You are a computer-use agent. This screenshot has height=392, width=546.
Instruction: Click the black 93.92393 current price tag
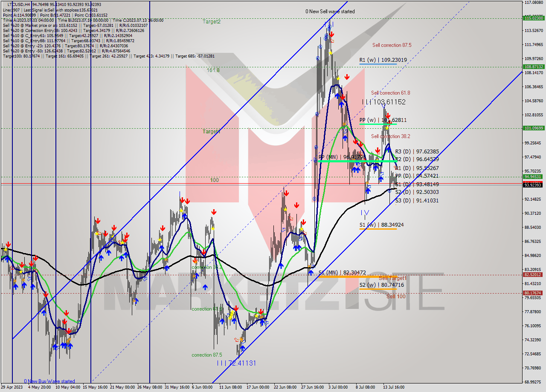(x=534, y=185)
